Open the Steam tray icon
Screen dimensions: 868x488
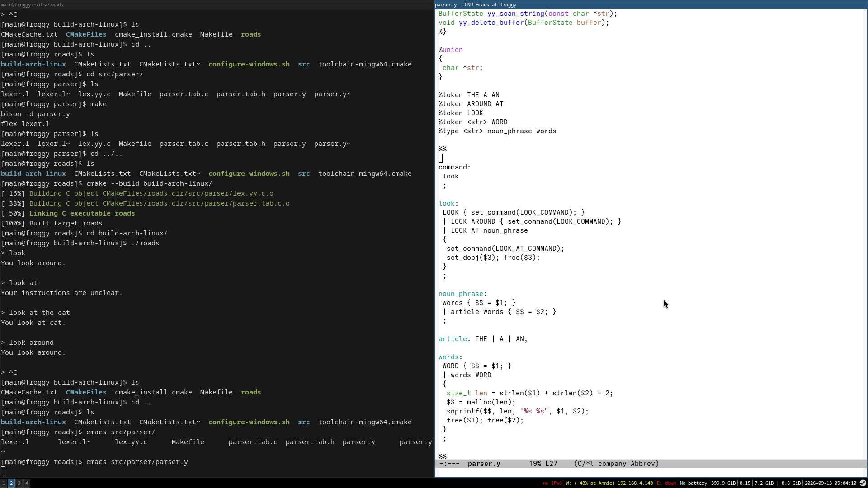(863, 483)
